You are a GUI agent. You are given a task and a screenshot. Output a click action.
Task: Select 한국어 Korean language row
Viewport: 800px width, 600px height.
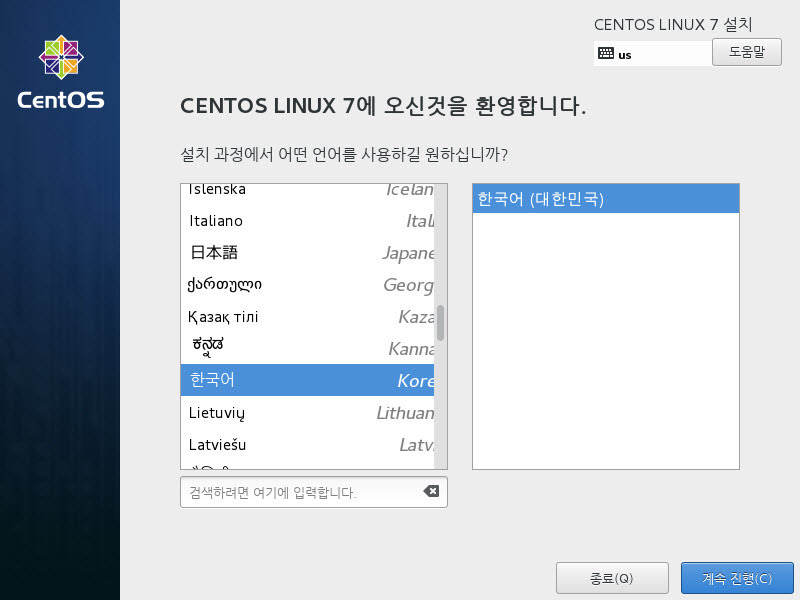point(308,380)
